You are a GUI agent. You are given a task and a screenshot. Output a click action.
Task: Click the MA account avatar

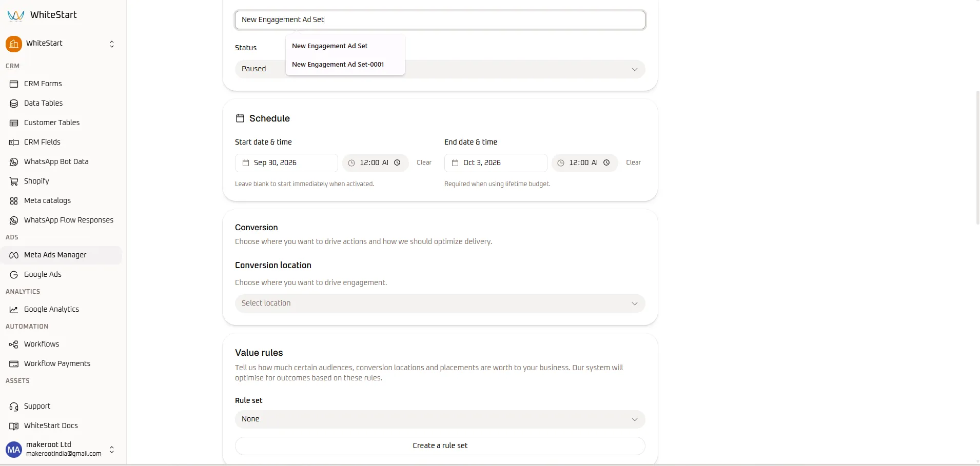[x=14, y=450]
